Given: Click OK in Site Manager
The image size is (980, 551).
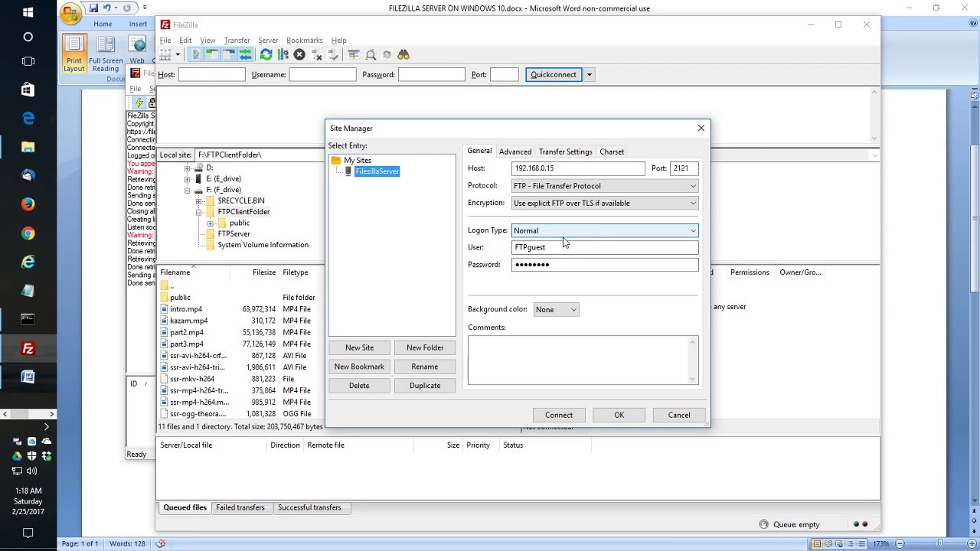Looking at the screenshot, I should click(x=619, y=415).
